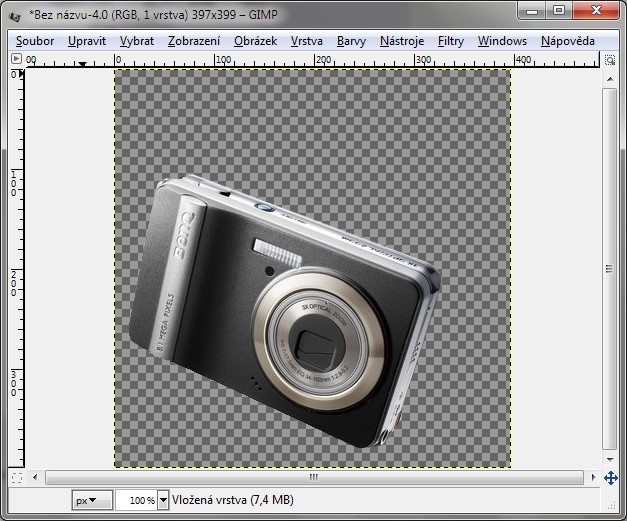This screenshot has height=521, width=627.
Task: Open the Zobrazení menu
Action: click(x=194, y=41)
